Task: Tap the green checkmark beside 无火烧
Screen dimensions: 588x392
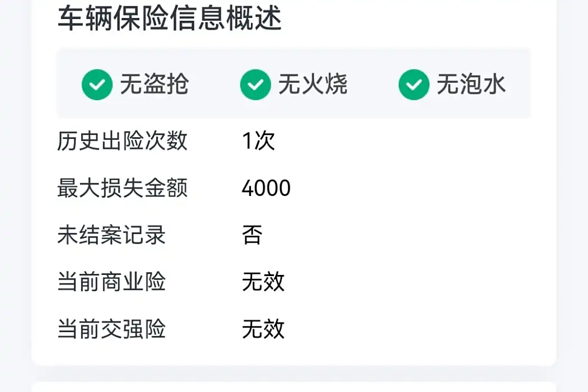Action: tap(255, 85)
